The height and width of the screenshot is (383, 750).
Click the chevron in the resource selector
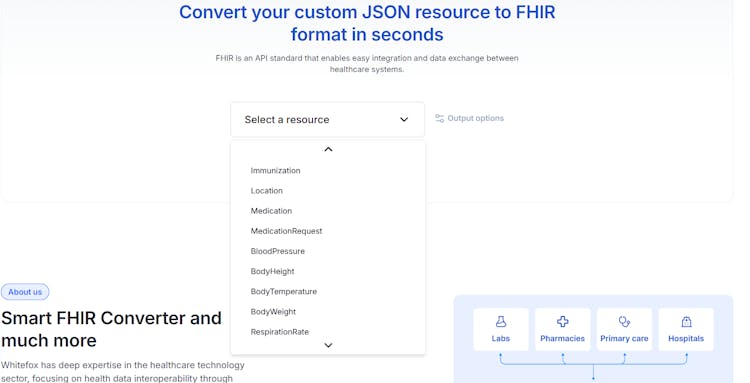pyautogui.click(x=404, y=120)
